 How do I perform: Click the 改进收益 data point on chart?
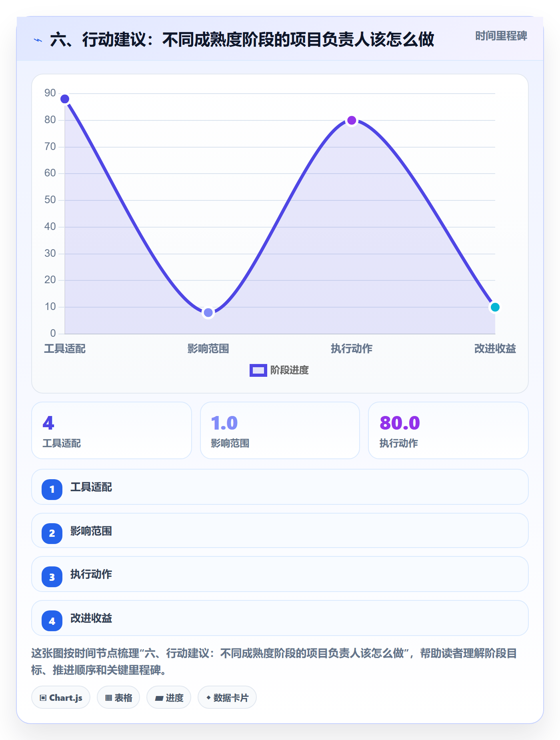pyautogui.click(x=495, y=307)
